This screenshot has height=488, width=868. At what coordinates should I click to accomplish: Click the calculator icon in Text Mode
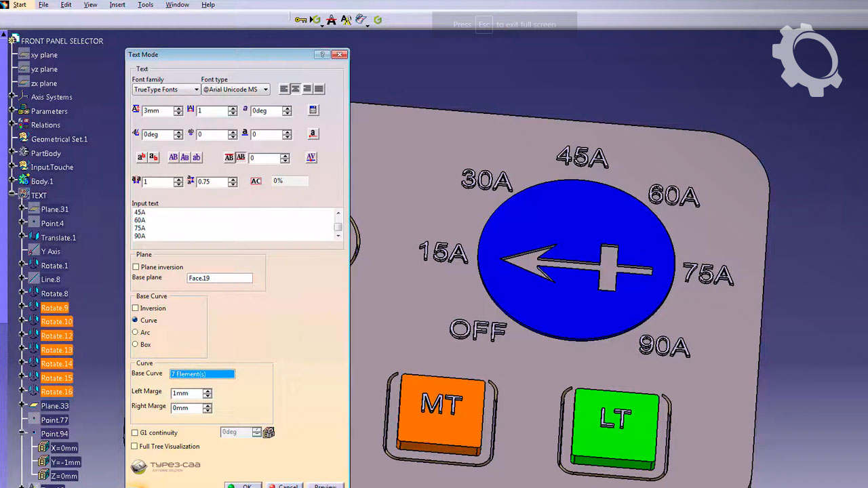313,110
